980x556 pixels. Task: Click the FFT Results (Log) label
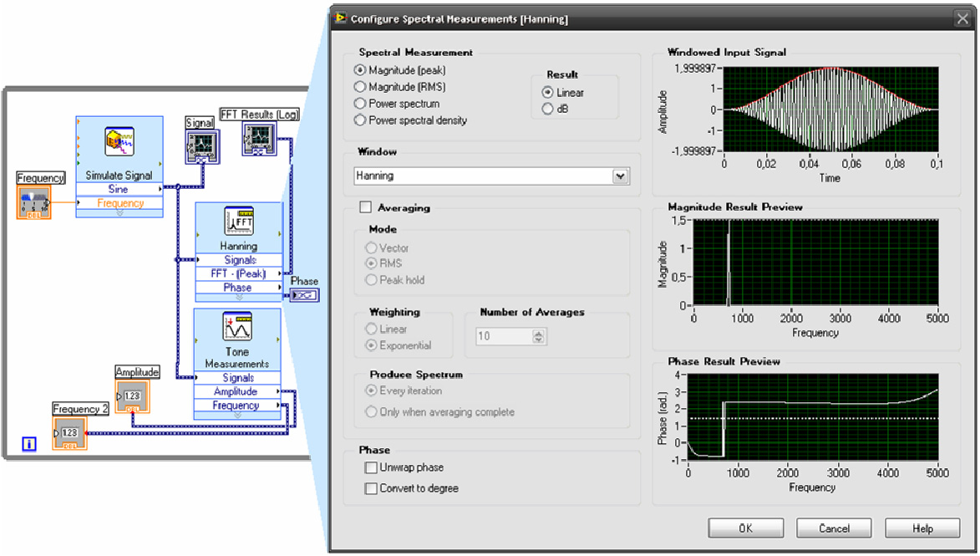coord(260,115)
